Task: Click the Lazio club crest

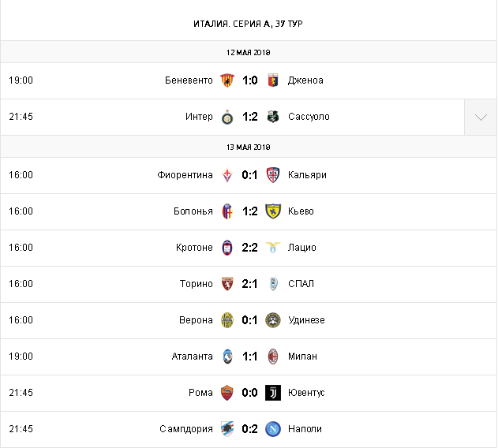Action: tap(273, 248)
